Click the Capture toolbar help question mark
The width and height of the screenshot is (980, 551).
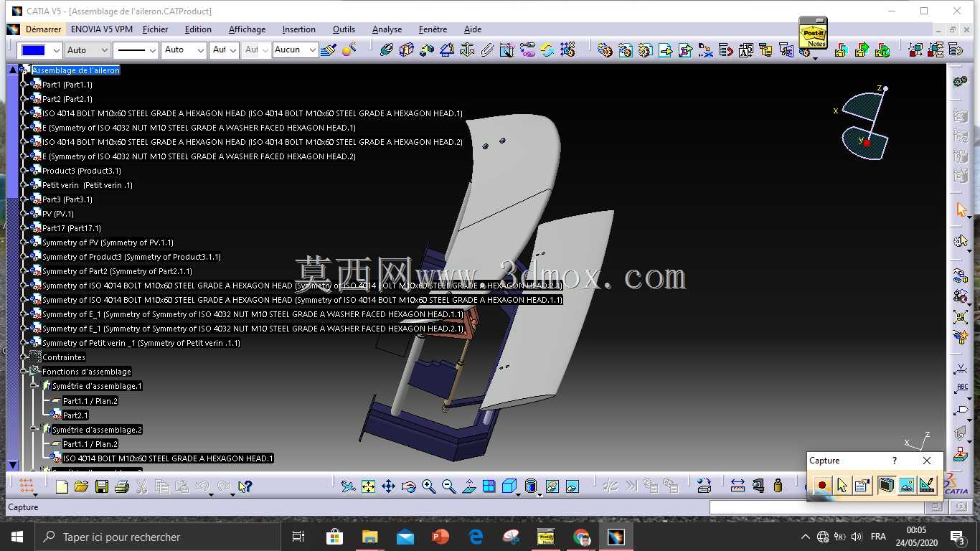pos(894,461)
